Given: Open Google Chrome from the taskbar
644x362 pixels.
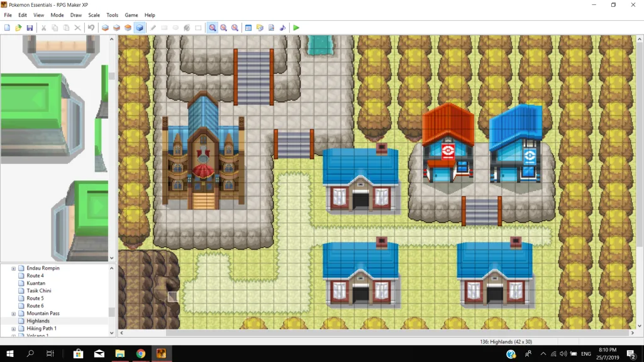Looking at the screenshot, I should 140,354.
